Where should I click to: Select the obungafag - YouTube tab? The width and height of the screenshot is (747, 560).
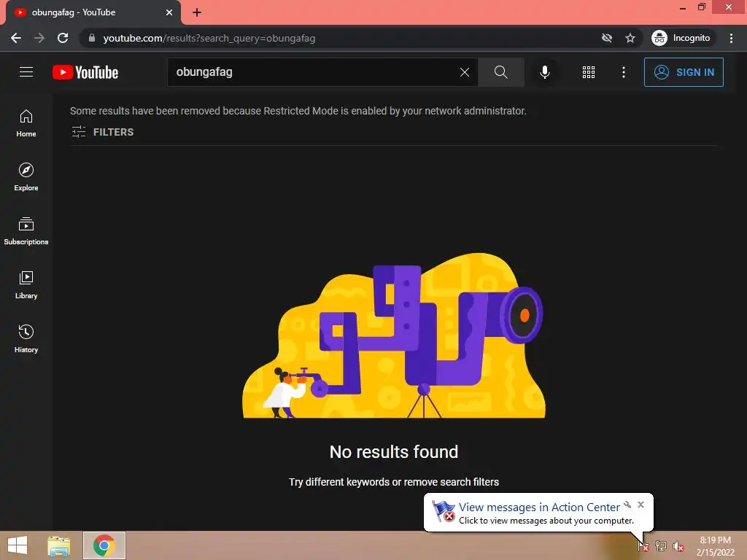[93, 12]
